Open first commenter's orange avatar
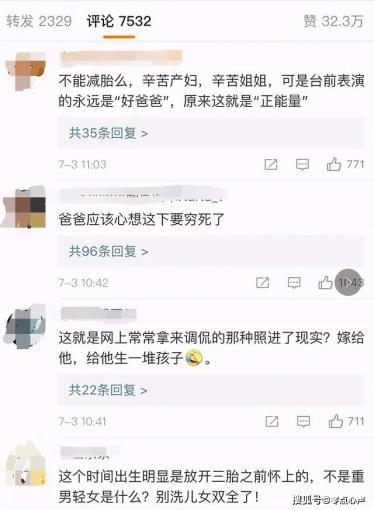Screen dimensions: 374x510 26,71
